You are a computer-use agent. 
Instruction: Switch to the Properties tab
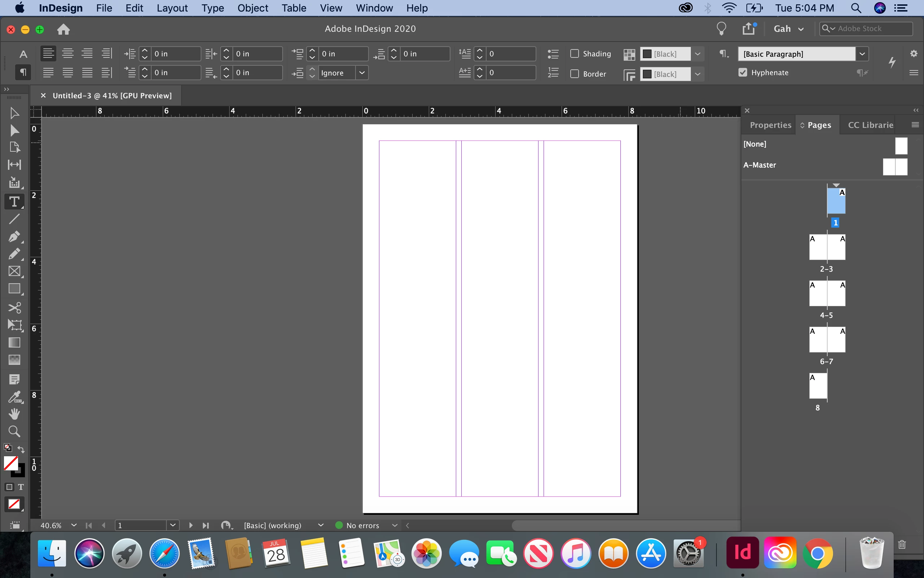(770, 125)
